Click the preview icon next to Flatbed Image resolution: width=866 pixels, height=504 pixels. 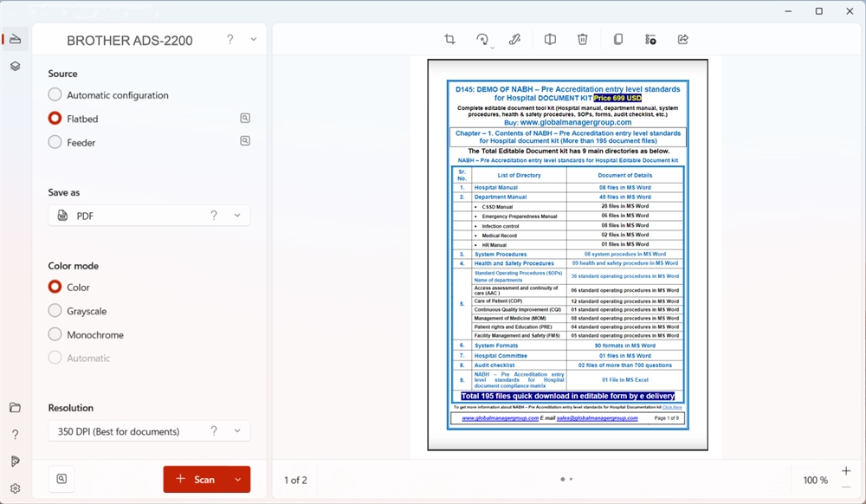click(245, 118)
